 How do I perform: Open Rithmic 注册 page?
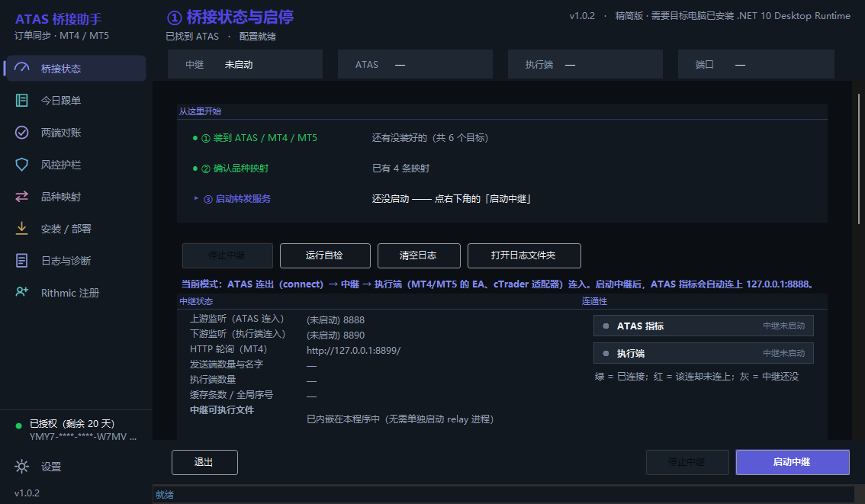tap(76, 292)
